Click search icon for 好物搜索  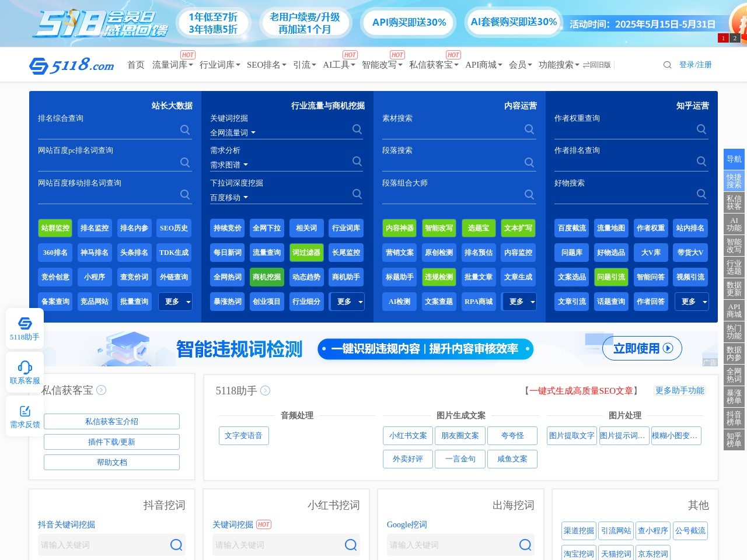click(x=701, y=194)
